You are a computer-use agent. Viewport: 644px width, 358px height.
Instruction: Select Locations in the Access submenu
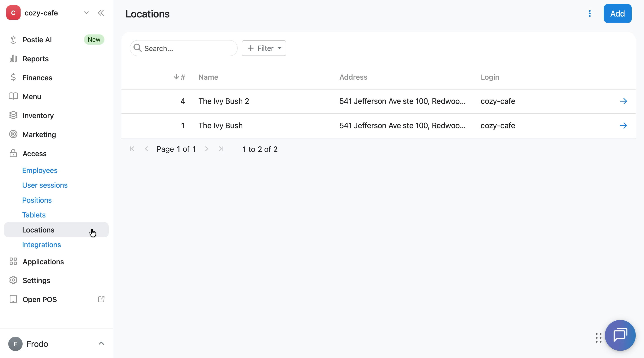tap(56, 230)
